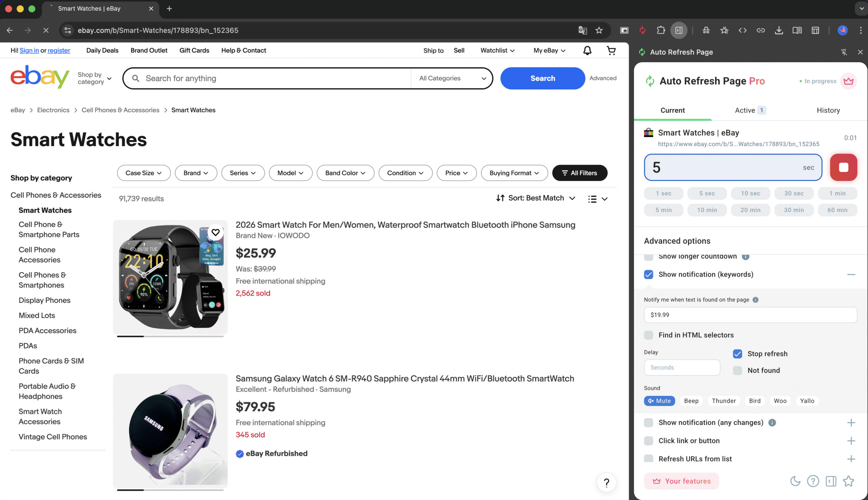Open the eBay shopping cart

click(x=611, y=51)
